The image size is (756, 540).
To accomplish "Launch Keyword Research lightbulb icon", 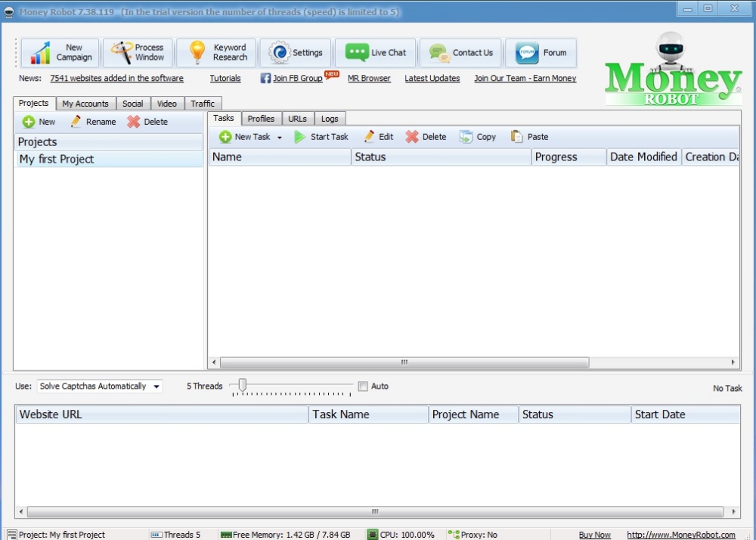I will click(197, 52).
